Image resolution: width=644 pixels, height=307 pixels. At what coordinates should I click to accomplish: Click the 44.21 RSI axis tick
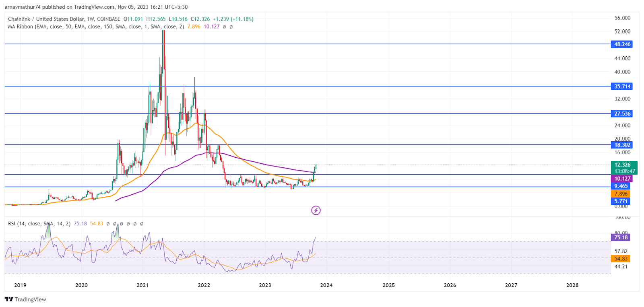pos(621,266)
